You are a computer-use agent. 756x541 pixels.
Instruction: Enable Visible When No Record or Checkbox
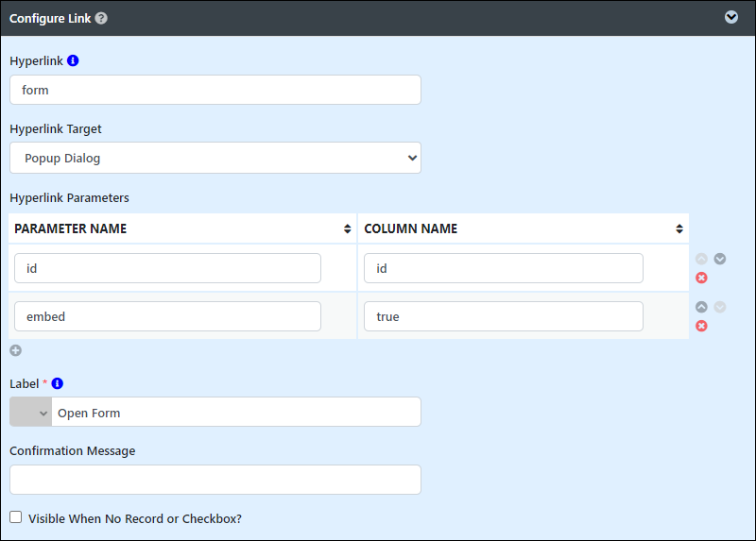[x=16, y=517]
